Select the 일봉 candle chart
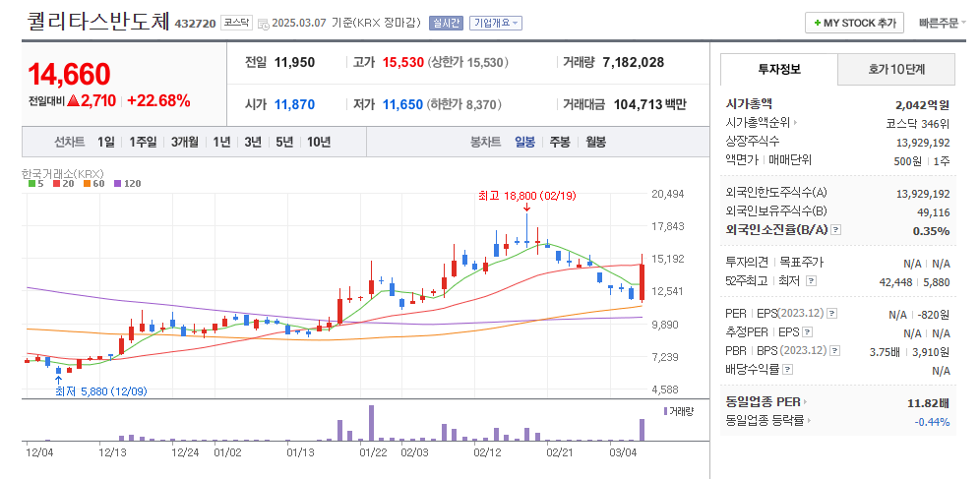The image size is (980, 479). (525, 142)
